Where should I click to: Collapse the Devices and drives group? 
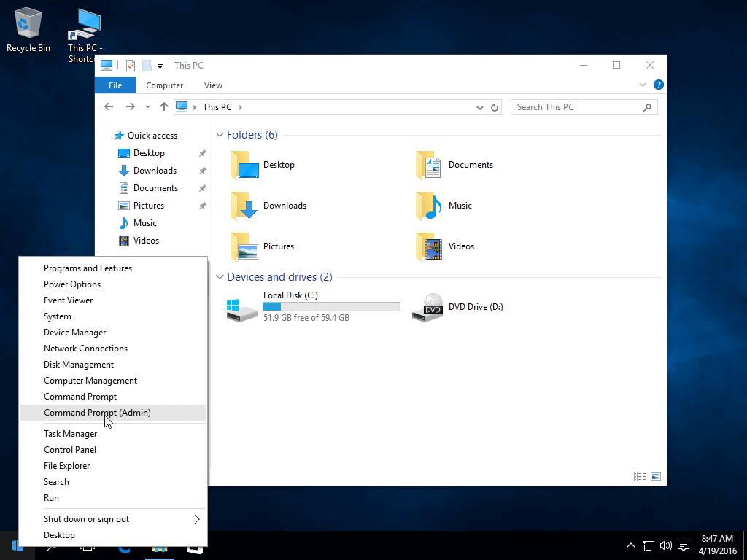click(220, 277)
